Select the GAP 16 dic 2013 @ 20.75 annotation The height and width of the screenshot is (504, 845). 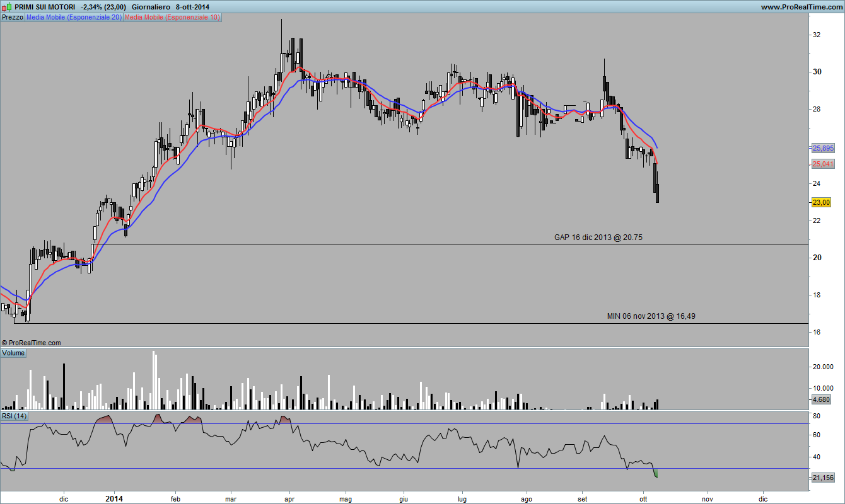click(x=598, y=238)
